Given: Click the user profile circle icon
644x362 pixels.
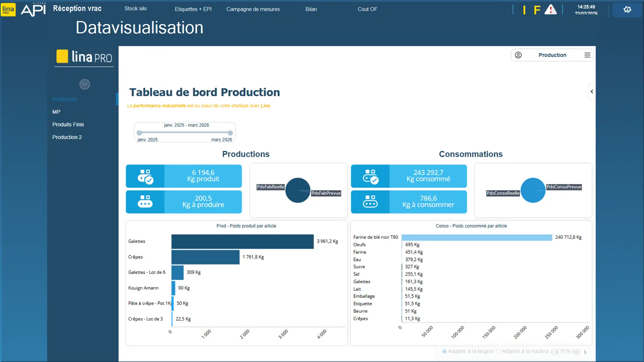Looking at the screenshot, I should [x=518, y=55].
